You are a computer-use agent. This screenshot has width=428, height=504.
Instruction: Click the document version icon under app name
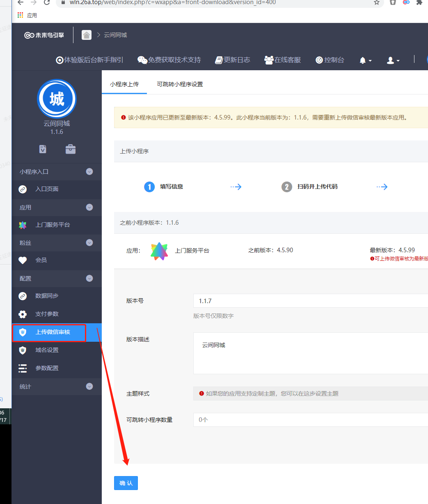pyautogui.click(x=43, y=149)
